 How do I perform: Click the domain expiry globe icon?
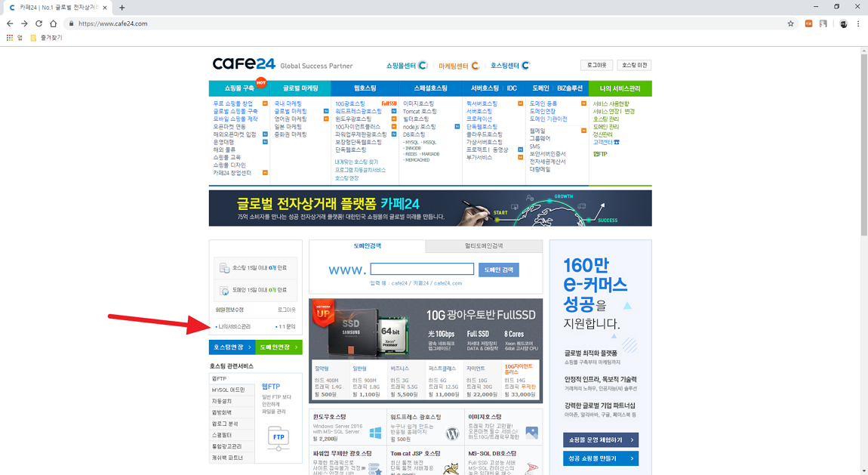tap(224, 290)
